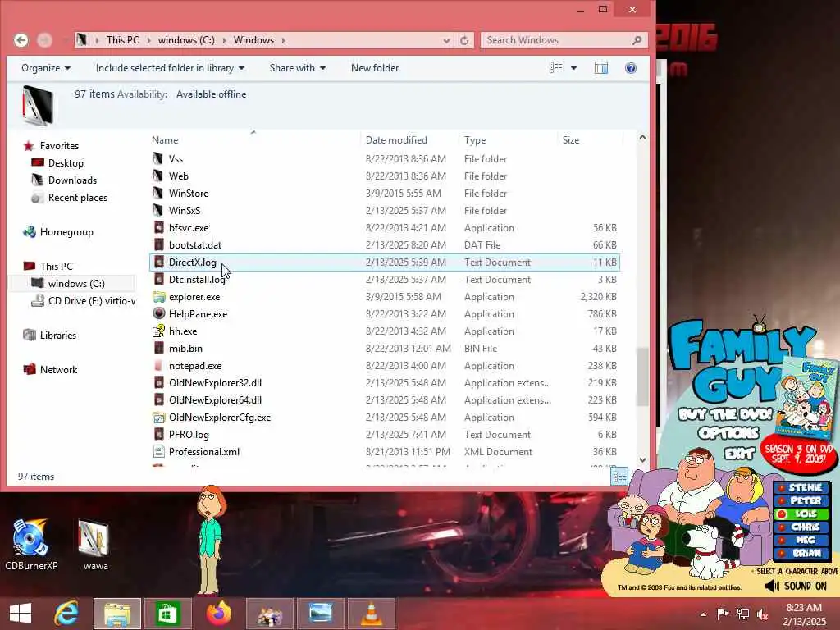Click the Professional.xml file icon
The height and width of the screenshot is (630, 840).
(158, 452)
